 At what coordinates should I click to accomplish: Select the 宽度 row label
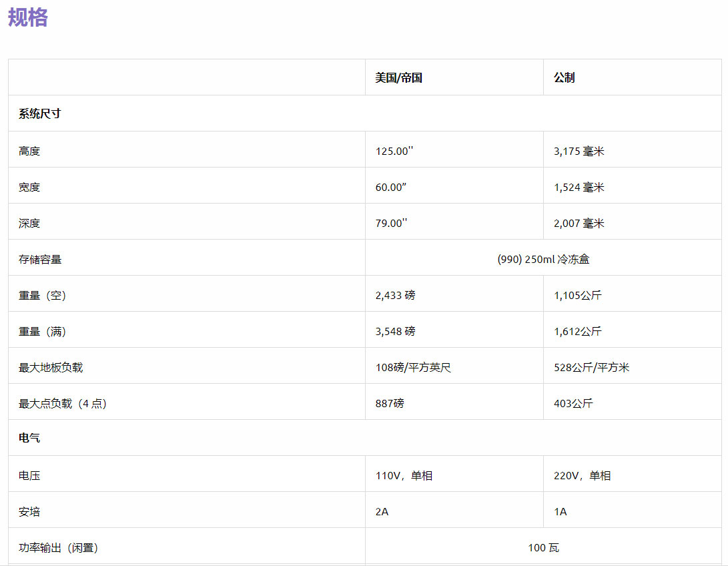point(29,187)
